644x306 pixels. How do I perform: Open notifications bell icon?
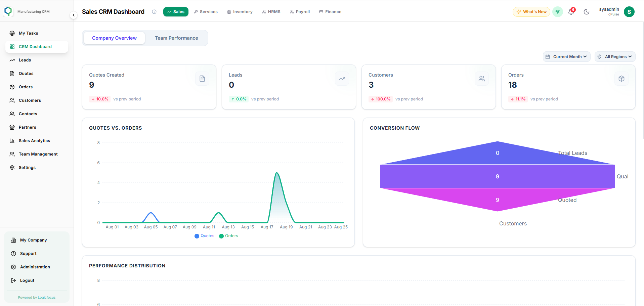(x=571, y=12)
